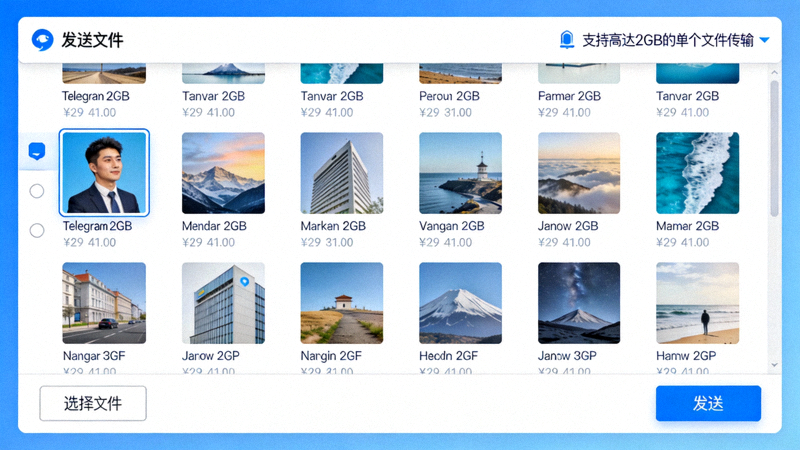The image size is (800, 450).
Task: Expand the 2GB transfer info dropdown arrow
Action: 764,40
